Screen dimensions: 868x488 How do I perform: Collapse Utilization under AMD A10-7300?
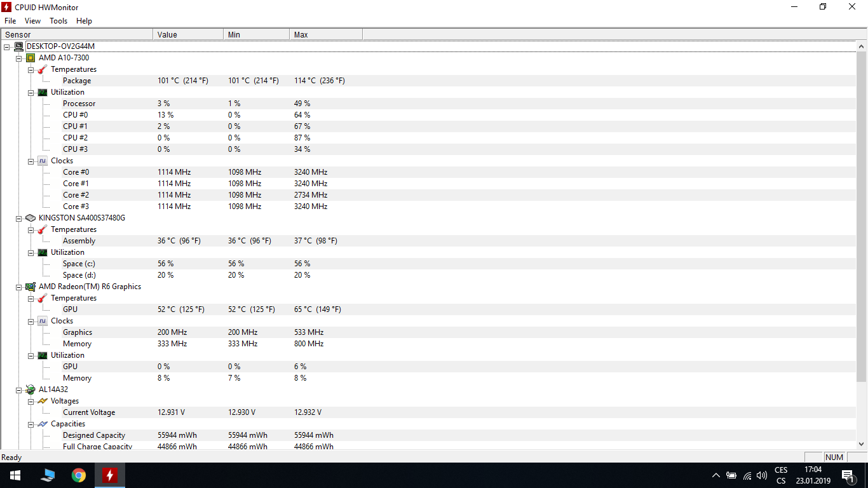(31, 92)
